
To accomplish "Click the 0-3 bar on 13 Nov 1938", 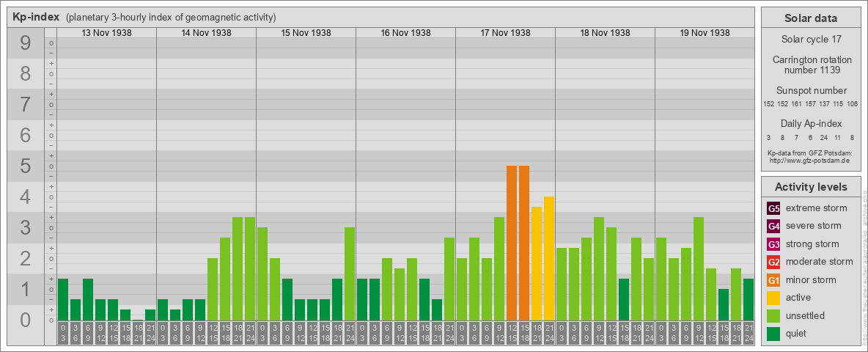I will point(63,299).
